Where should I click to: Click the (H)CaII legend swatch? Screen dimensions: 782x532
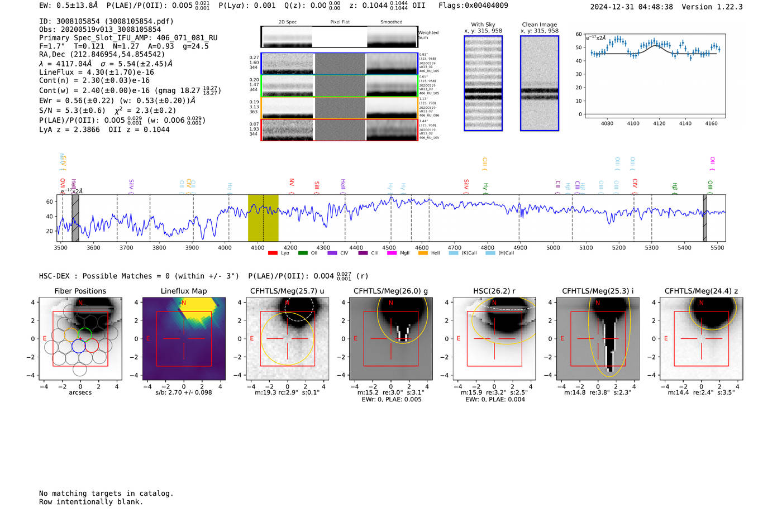[490, 253]
